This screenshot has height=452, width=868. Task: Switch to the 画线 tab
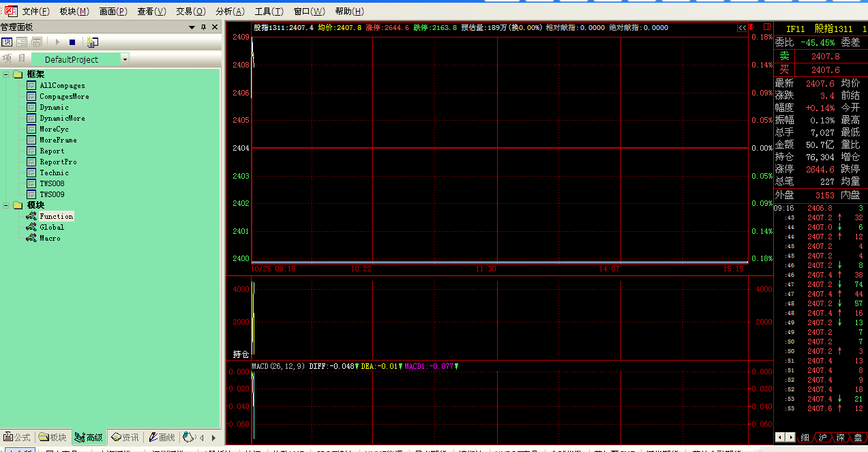tap(161, 438)
